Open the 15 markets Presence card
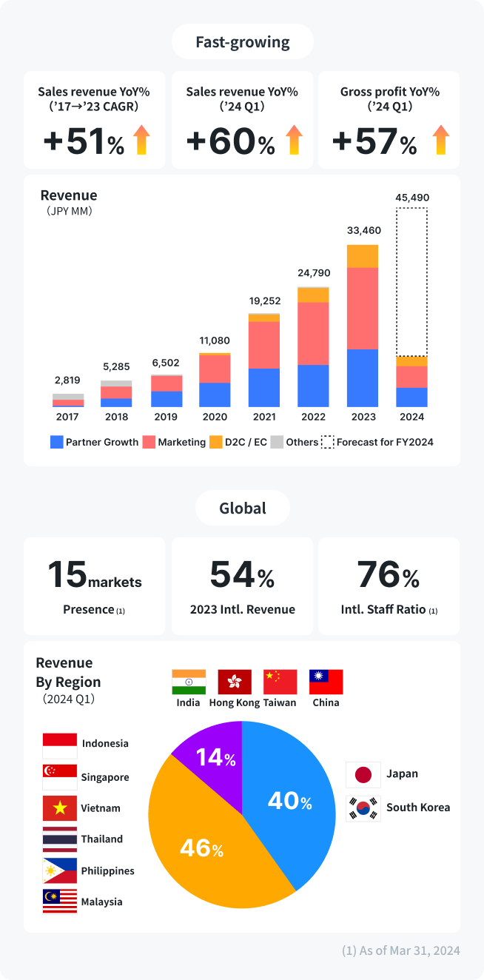This screenshot has width=484, height=980. [94, 586]
